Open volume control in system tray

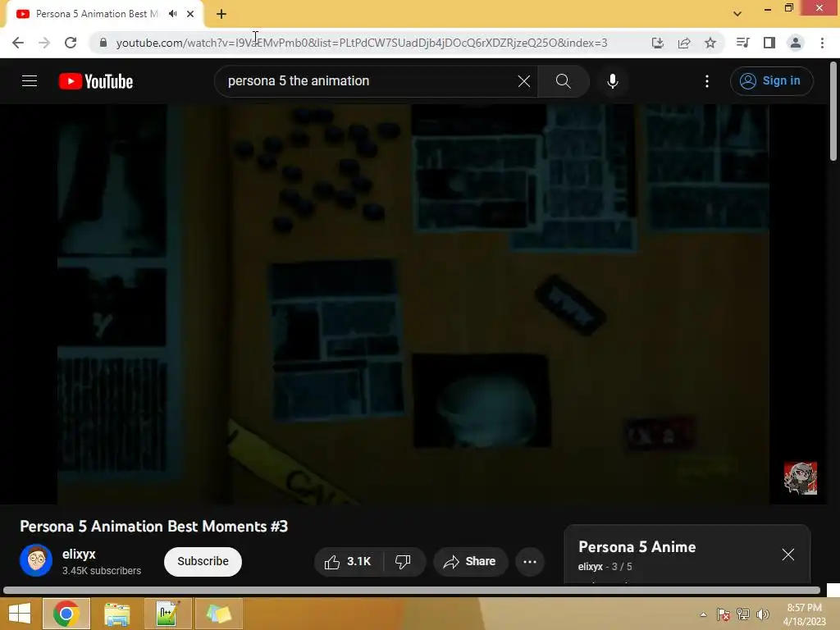pos(762,614)
